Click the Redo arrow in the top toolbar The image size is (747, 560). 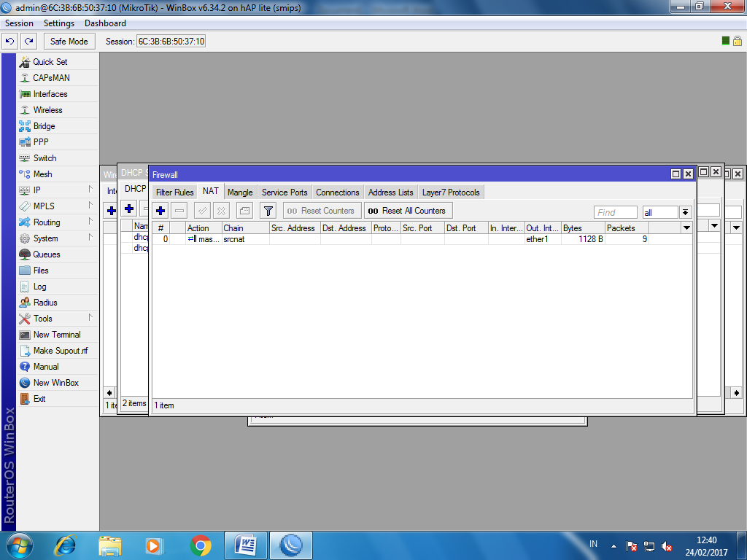pos(29,41)
